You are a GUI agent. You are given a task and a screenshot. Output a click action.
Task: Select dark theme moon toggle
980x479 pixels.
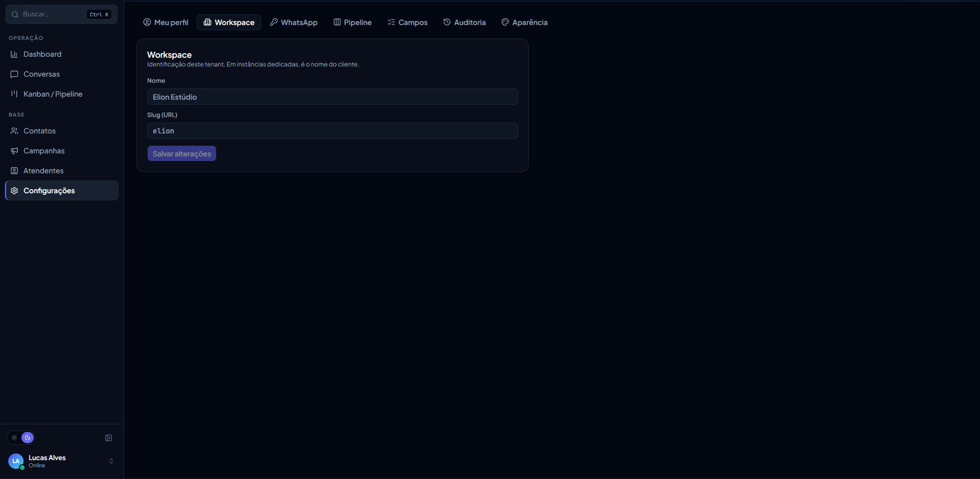tap(28, 438)
